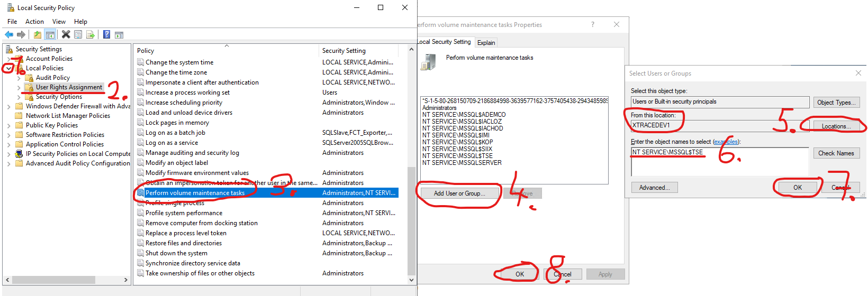The width and height of the screenshot is (868, 296).
Task: Click the Up One Level toolbar icon
Action: pos(38,34)
